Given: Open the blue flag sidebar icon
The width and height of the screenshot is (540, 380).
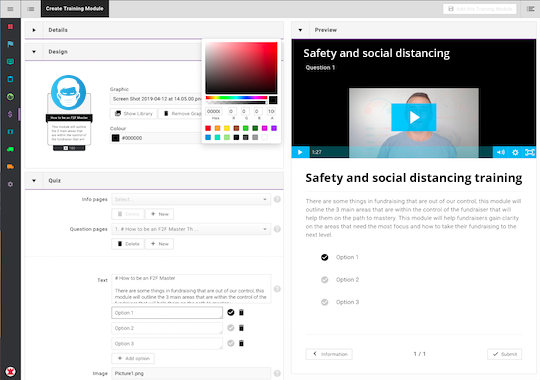Looking at the screenshot, I should coord(10,44).
